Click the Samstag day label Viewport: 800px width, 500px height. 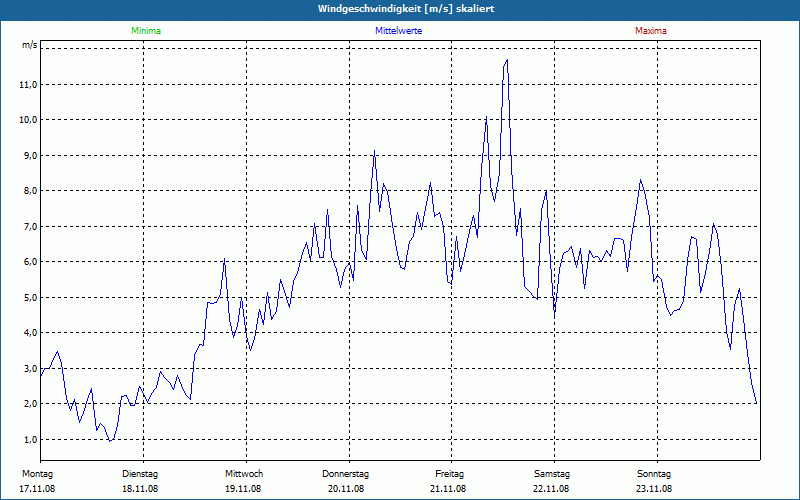552,474
